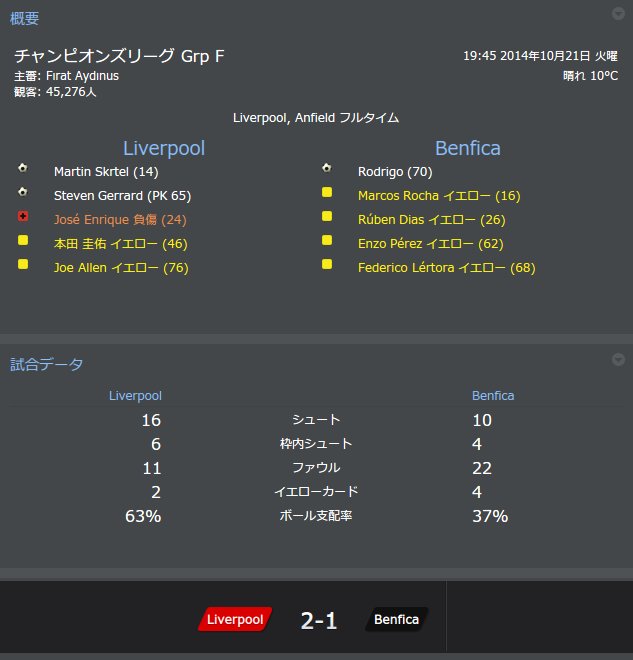Click the 概要 section title
The image size is (633, 660).
coord(25,18)
